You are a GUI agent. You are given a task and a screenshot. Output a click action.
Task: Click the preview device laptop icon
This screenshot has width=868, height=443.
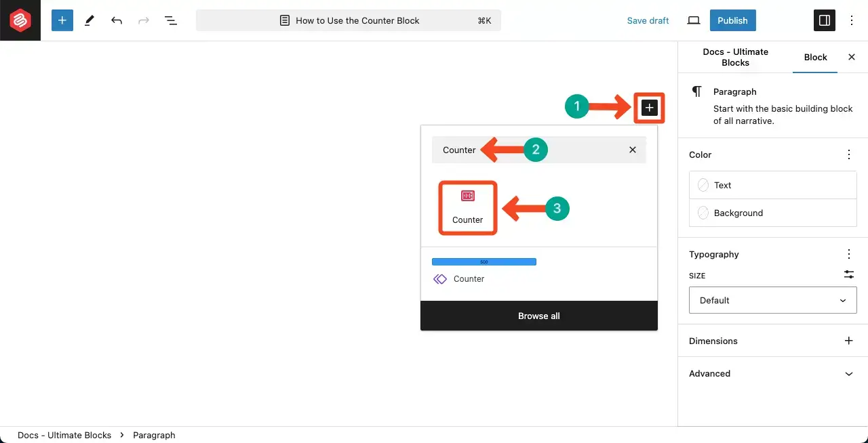[x=693, y=20]
